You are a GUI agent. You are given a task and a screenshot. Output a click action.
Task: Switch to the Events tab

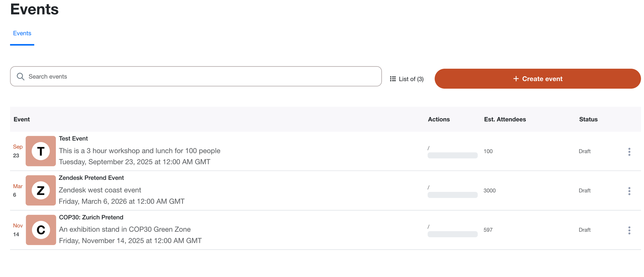coord(22,33)
